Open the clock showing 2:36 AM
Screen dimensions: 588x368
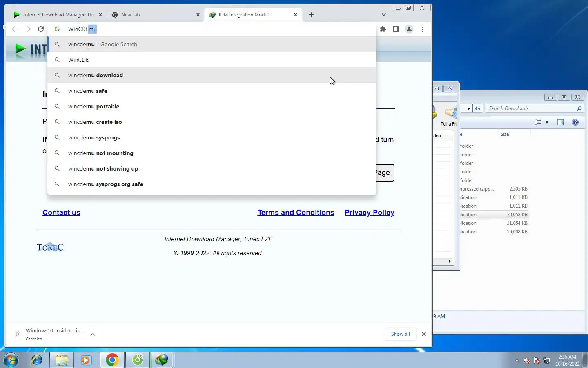click(x=567, y=360)
